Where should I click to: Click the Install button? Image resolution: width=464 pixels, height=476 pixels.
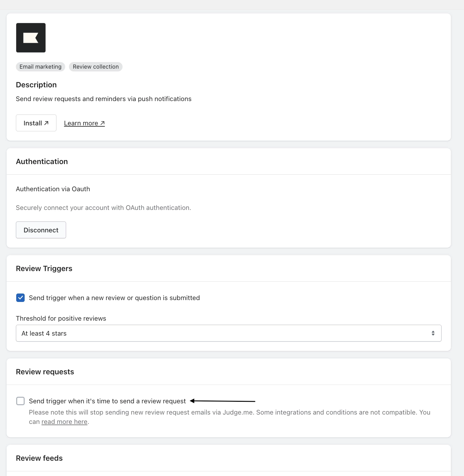[36, 123]
